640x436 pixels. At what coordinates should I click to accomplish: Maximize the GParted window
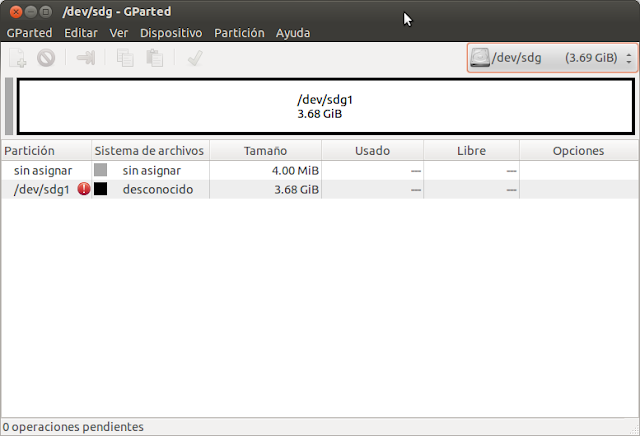[x=46, y=11]
